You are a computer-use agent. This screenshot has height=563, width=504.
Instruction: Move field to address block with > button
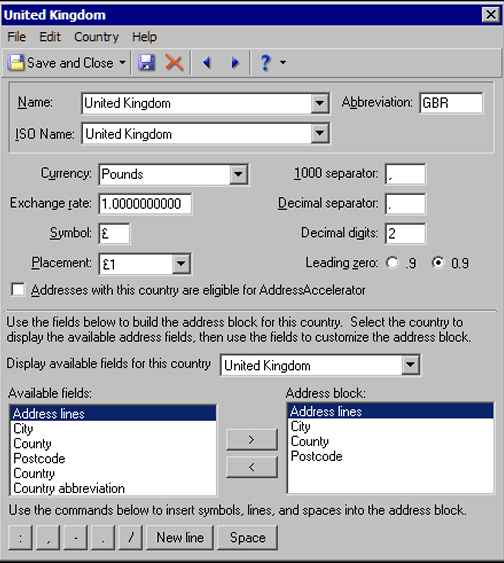pyautogui.click(x=252, y=439)
